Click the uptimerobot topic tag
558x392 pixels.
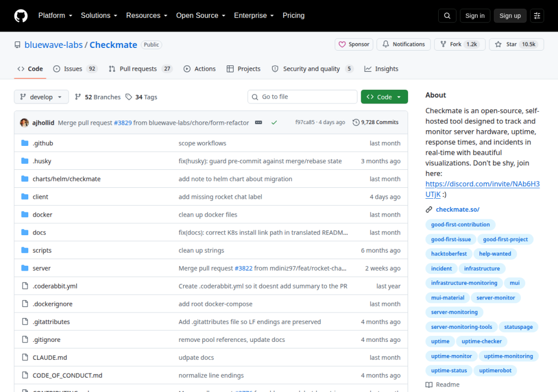[495, 370]
